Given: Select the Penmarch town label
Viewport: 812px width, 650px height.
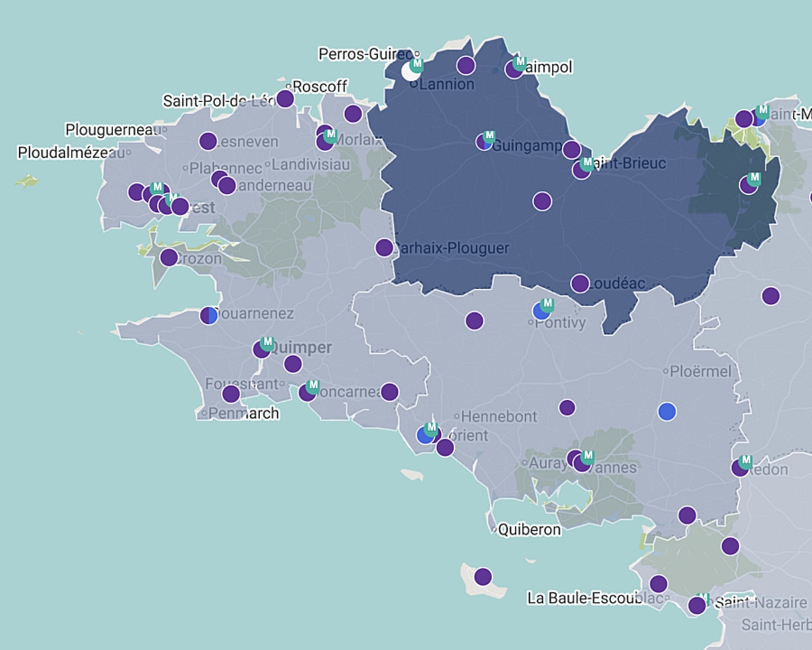Looking at the screenshot, I should click(244, 413).
